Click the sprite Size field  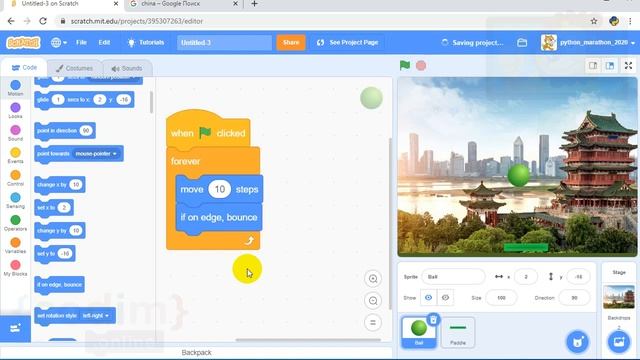pyautogui.click(x=501, y=298)
